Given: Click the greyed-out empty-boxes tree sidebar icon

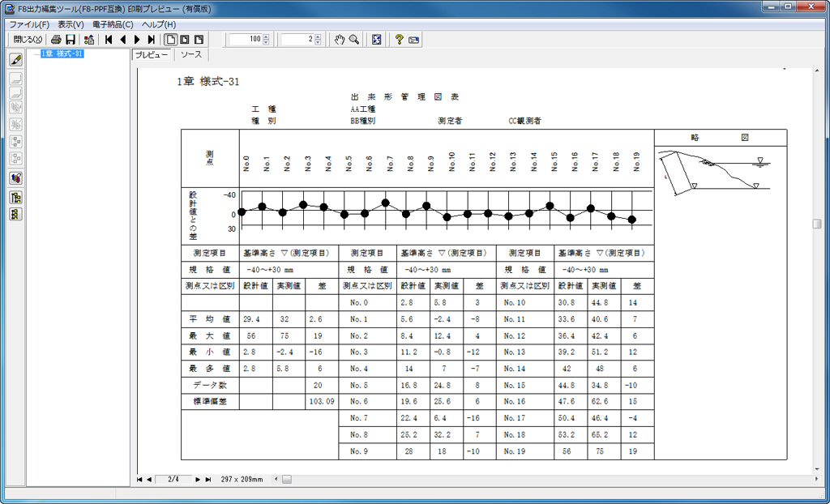Looking at the screenshot, I should (16, 158).
